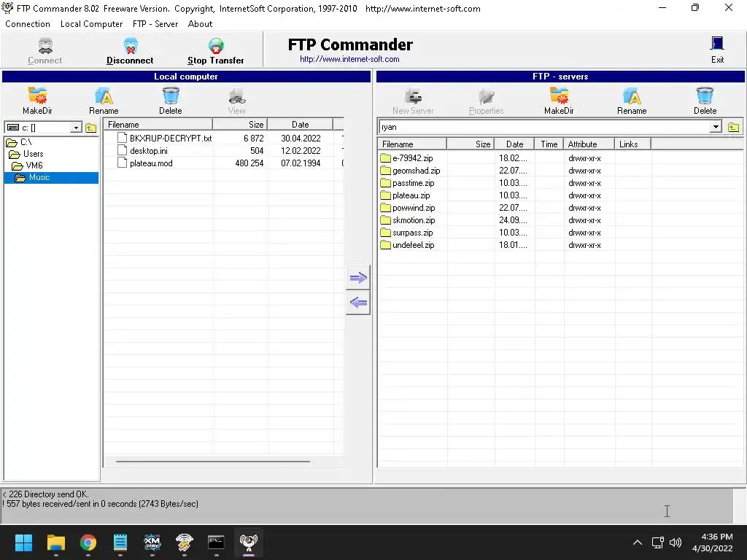Select desktop.ini local file

pyautogui.click(x=149, y=150)
